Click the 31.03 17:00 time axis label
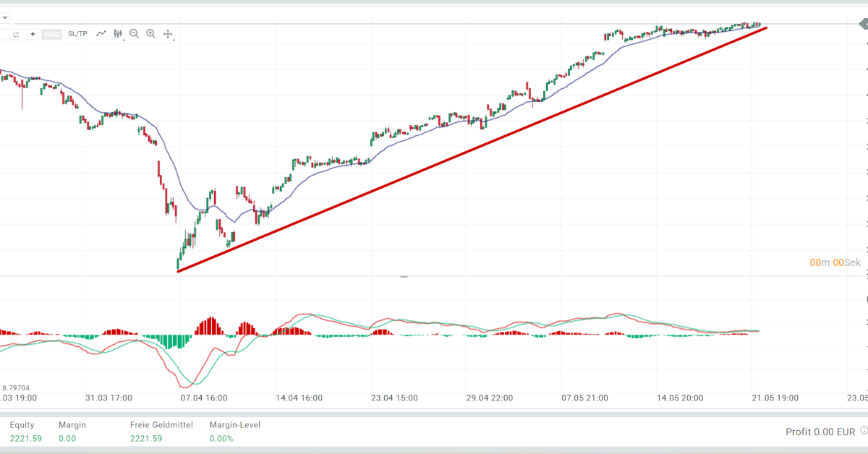The height and width of the screenshot is (454, 868). pos(109,398)
